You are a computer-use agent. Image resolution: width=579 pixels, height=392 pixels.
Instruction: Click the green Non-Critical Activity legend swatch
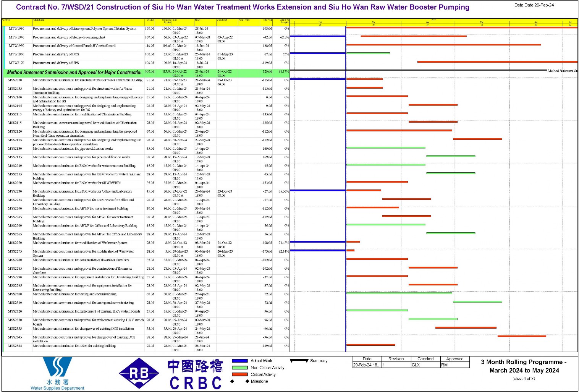239,368
